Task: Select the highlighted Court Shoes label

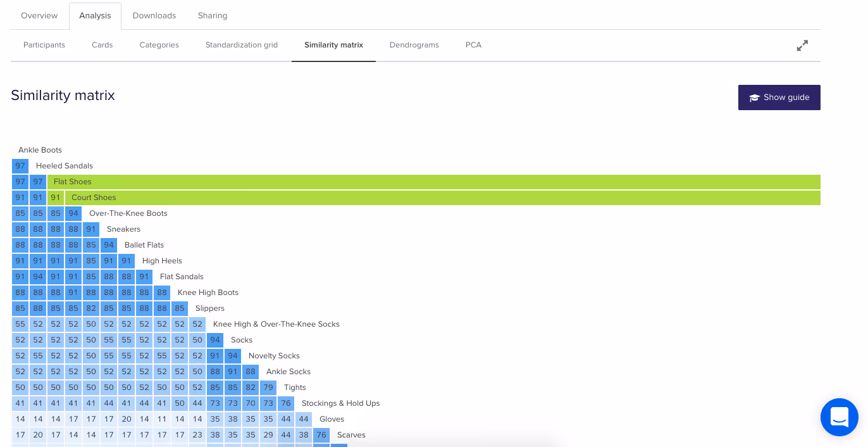Action: pyautogui.click(x=94, y=198)
